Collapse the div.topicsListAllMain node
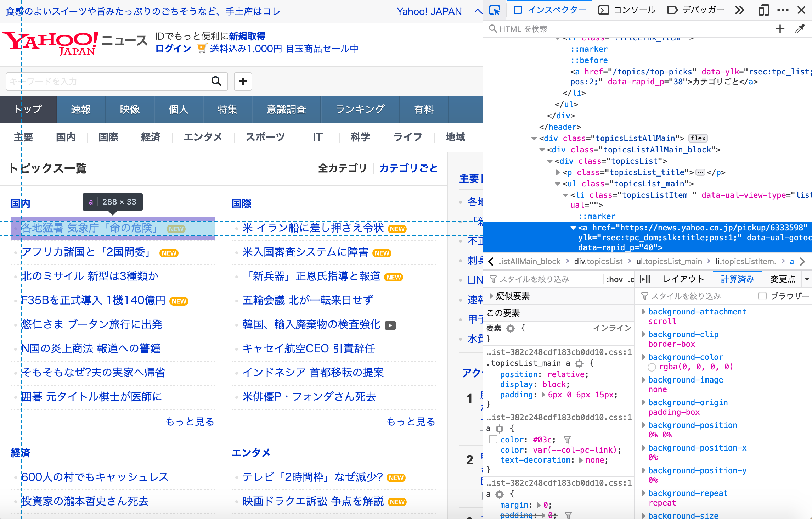812x519 pixels. point(534,139)
